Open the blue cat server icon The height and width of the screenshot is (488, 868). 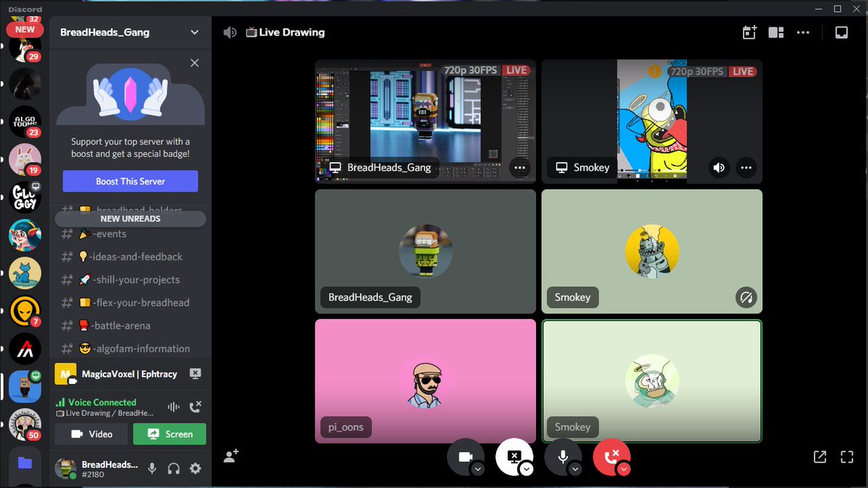(25, 273)
